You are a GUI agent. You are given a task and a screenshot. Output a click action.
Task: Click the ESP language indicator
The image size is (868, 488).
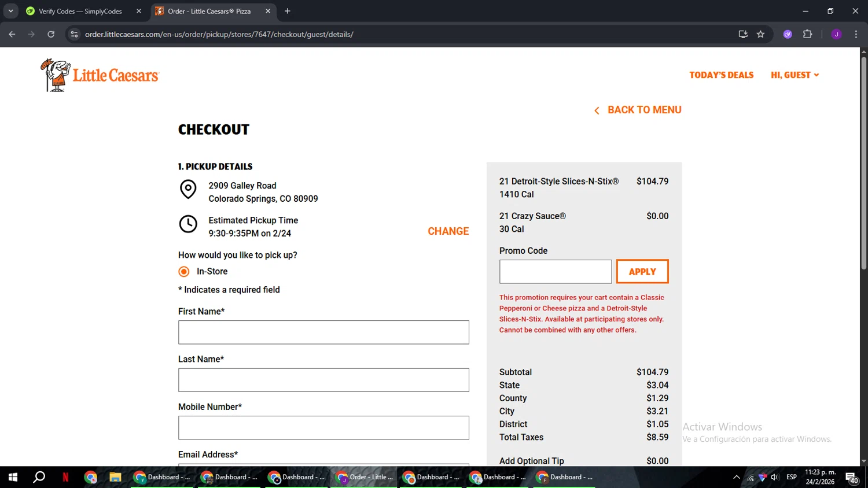click(x=792, y=477)
